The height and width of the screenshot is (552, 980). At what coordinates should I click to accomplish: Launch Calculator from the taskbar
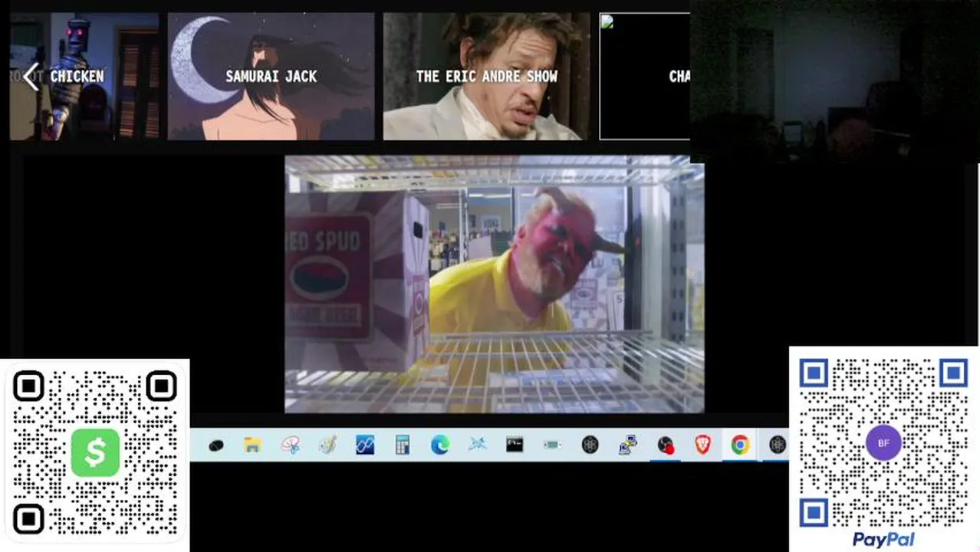[403, 445]
